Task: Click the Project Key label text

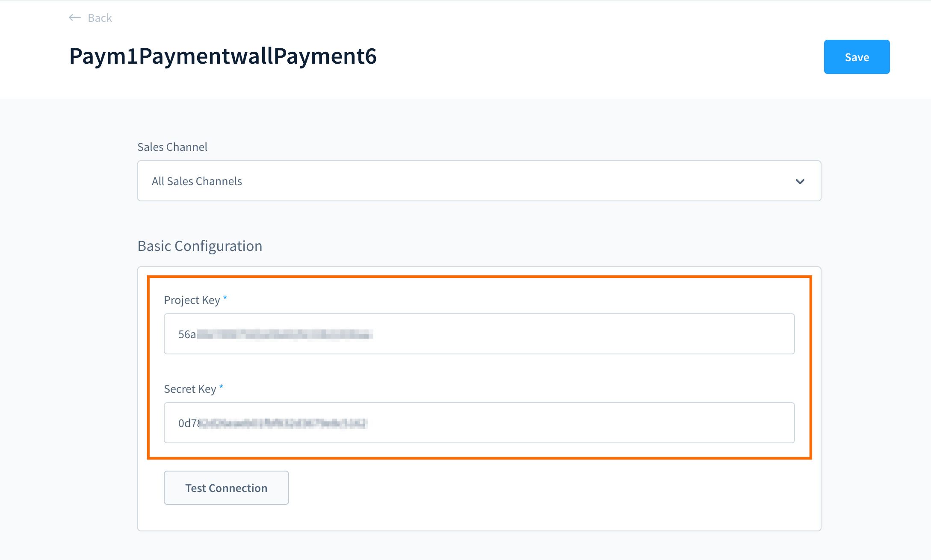Action: pos(192,300)
